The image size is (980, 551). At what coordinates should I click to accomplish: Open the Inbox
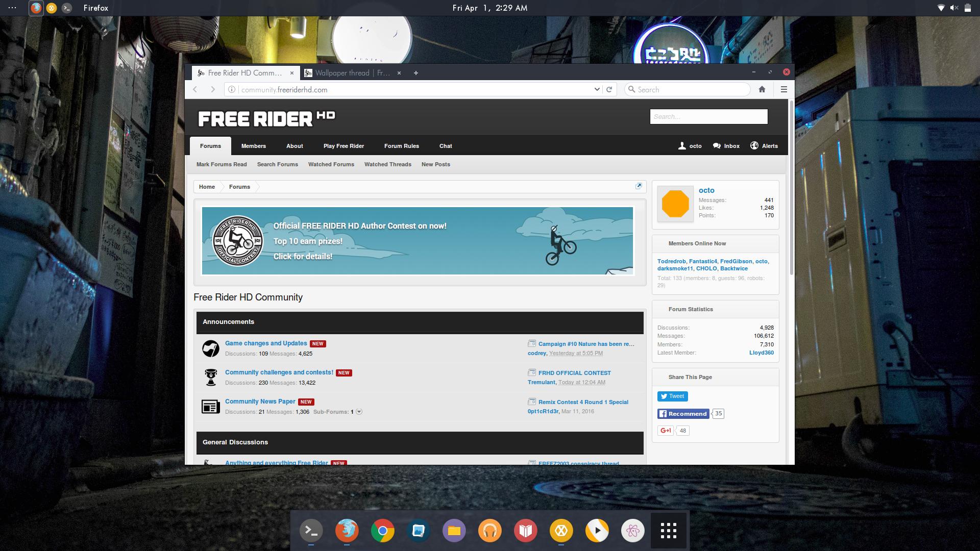point(726,146)
